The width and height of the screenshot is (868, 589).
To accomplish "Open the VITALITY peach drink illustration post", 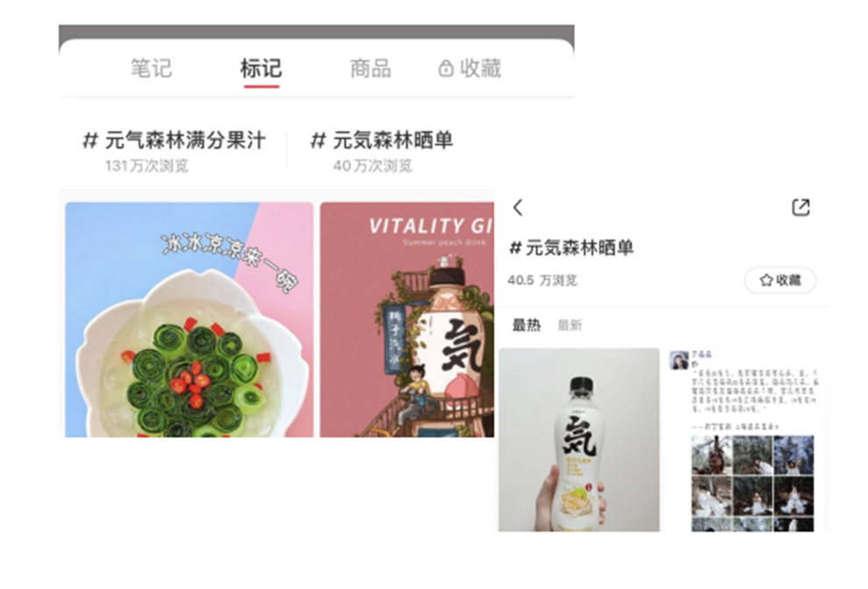I will [407, 320].
